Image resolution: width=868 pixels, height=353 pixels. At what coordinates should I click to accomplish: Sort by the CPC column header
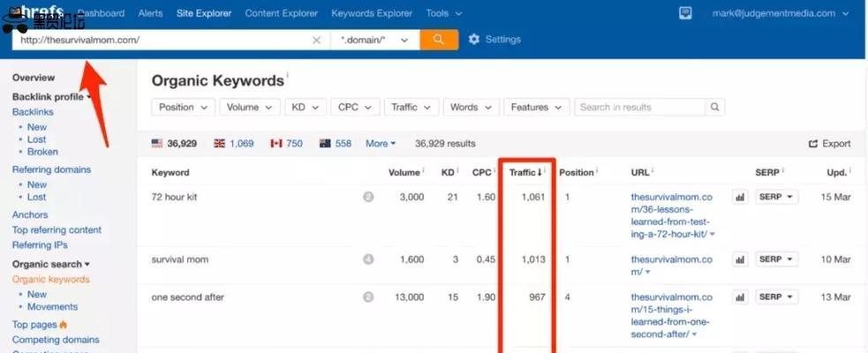pyautogui.click(x=481, y=173)
